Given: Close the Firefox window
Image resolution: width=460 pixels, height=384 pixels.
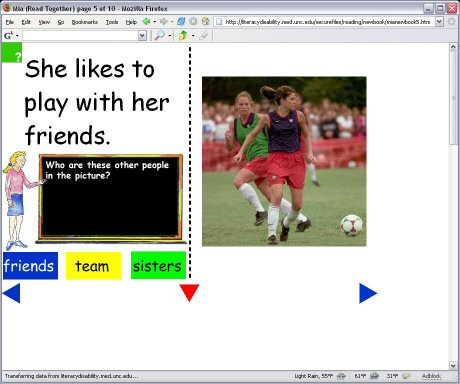Looking at the screenshot, I should point(452,8).
